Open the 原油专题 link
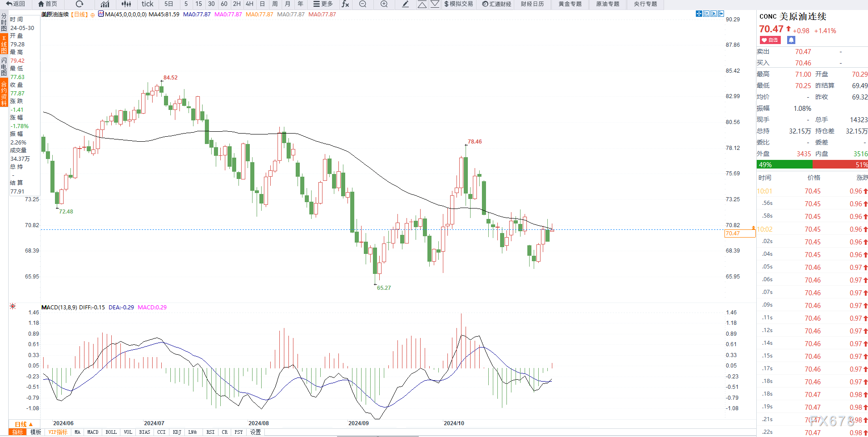 [607, 4]
